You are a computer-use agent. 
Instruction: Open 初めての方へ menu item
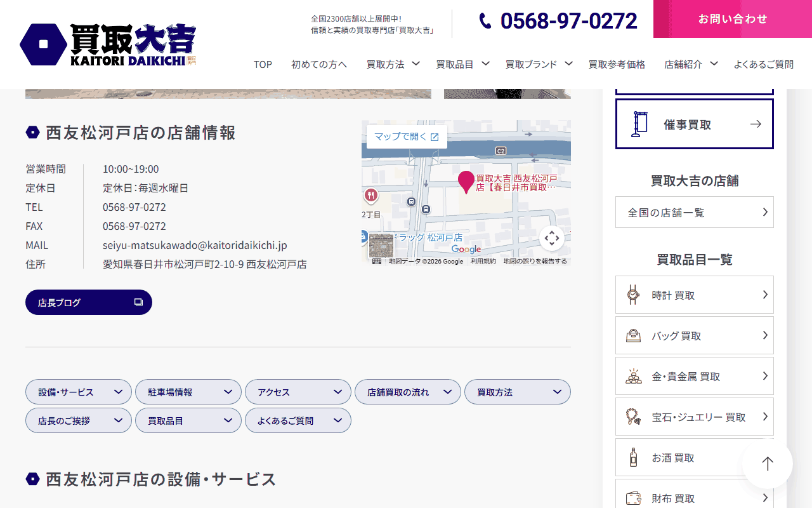319,64
